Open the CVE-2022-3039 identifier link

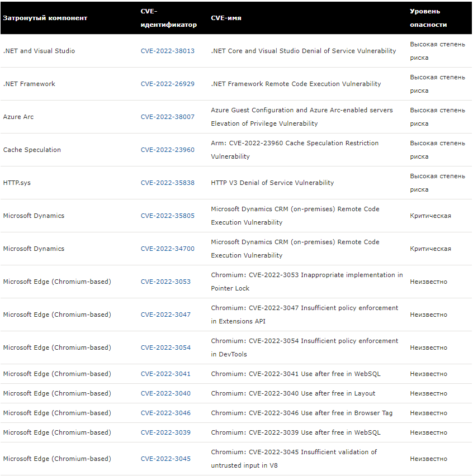[165, 432]
